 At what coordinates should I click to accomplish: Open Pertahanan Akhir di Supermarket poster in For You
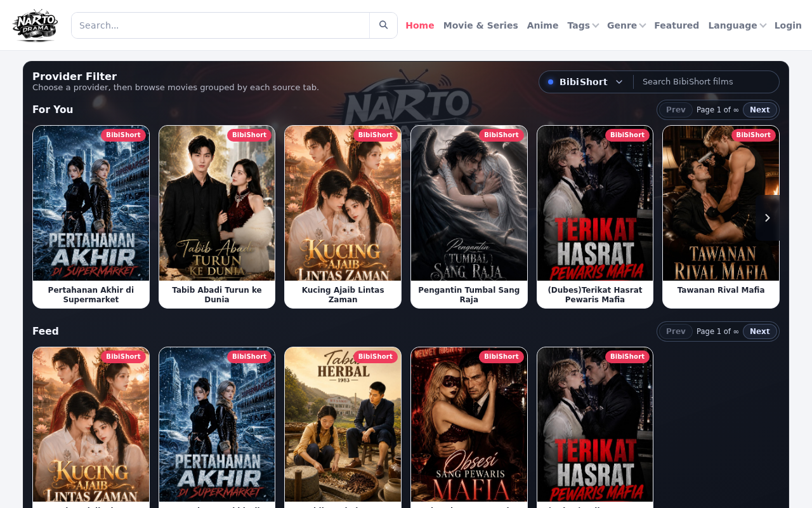coord(91,203)
